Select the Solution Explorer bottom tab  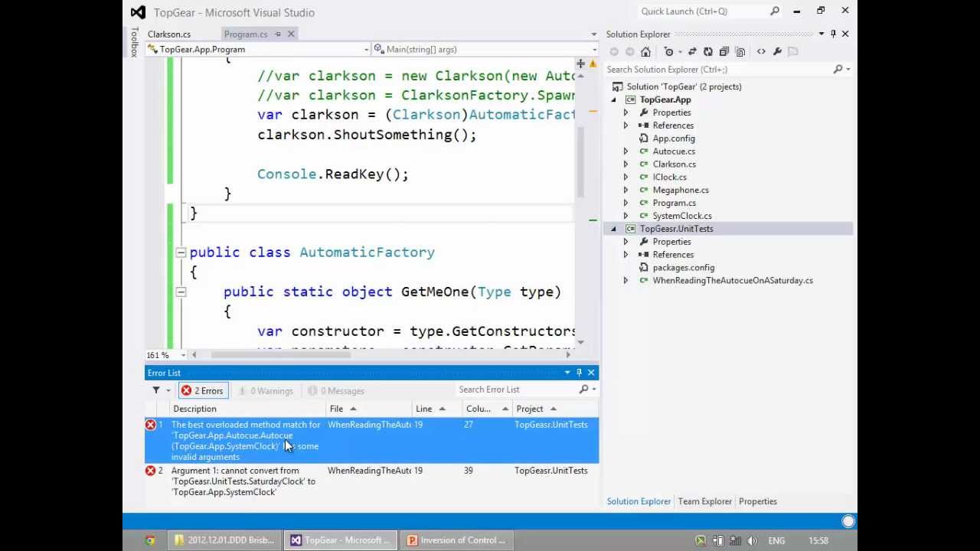(639, 501)
